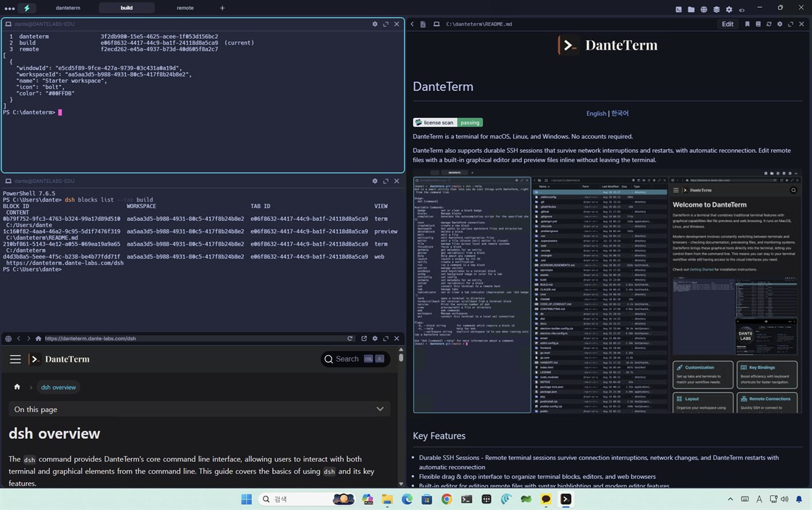Click the code brackets icon in title bar
Image resolution: width=812 pixels, height=510 pixels.
[x=741, y=9]
